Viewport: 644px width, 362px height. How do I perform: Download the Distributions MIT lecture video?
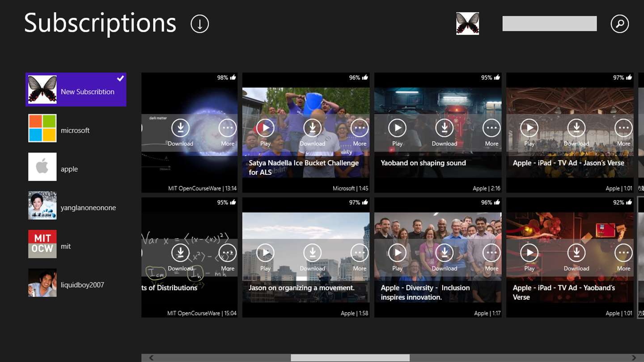tap(180, 253)
